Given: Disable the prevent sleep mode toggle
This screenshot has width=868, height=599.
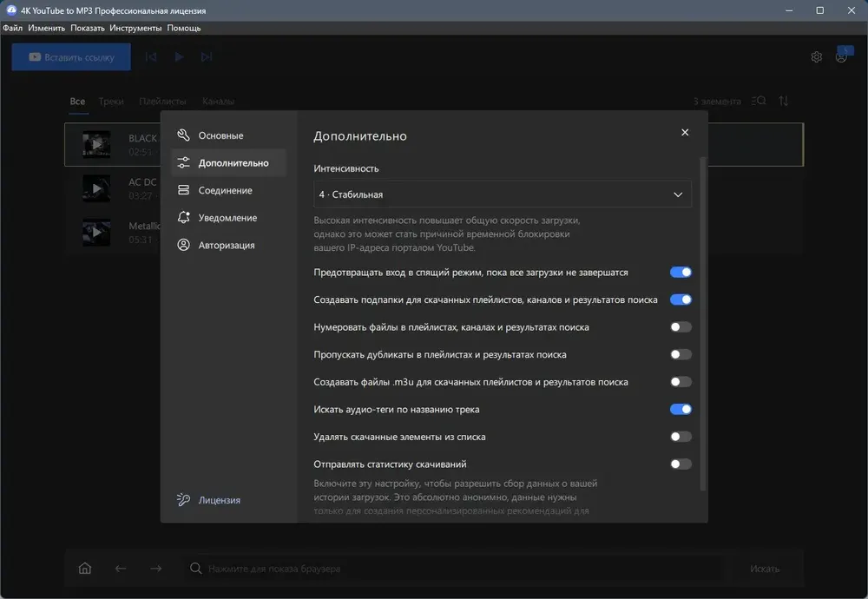Looking at the screenshot, I should [x=681, y=273].
